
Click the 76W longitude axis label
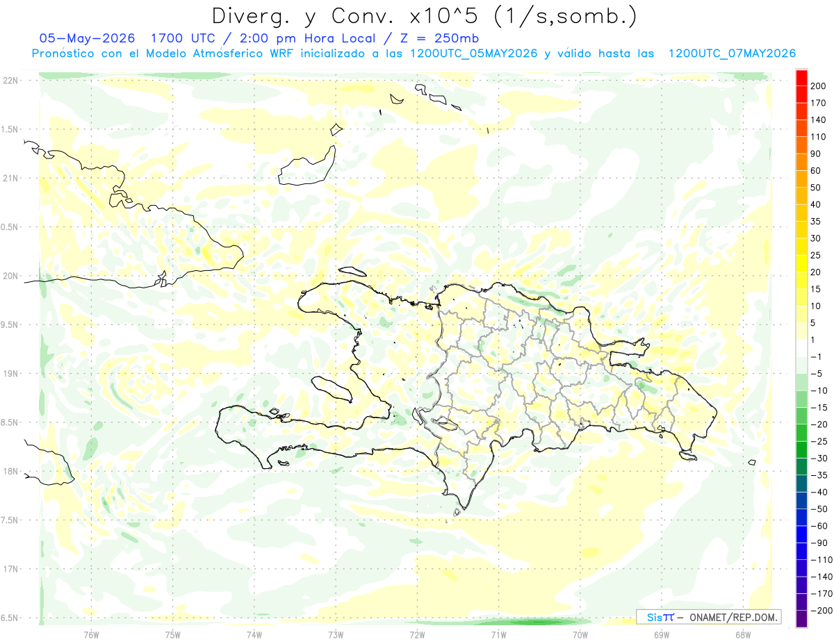click(91, 635)
